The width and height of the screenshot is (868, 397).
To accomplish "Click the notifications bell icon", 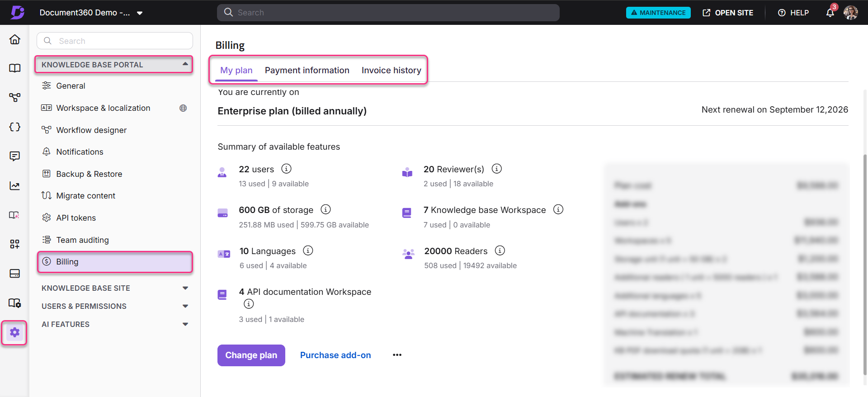I will (830, 13).
